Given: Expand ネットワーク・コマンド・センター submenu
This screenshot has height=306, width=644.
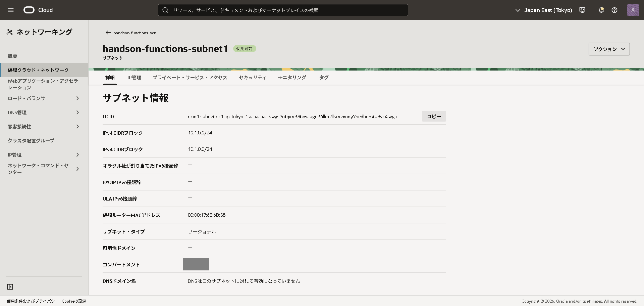Looking at the screenshot, I should pos(77,169).
